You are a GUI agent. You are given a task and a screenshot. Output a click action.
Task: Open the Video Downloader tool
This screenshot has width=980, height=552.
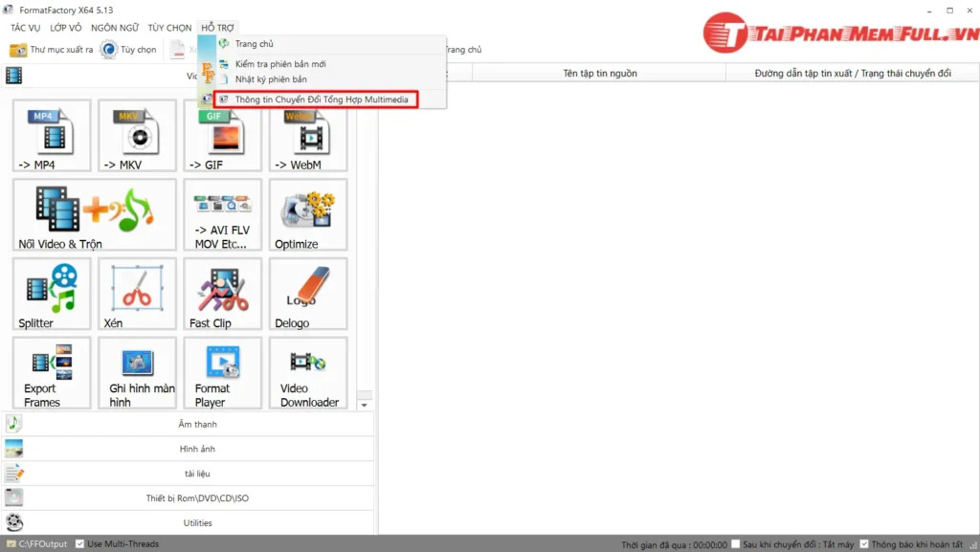click(307, 372)
